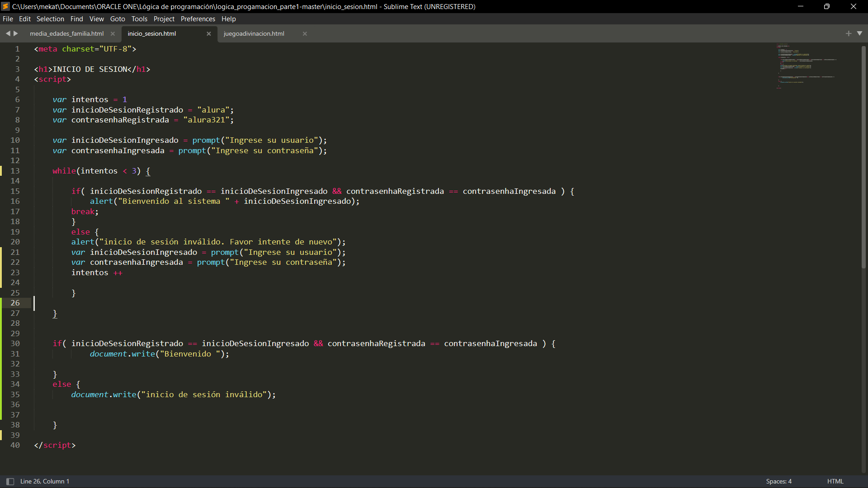Close the juegoadivinacion.html tab

[x=305, y=34]
